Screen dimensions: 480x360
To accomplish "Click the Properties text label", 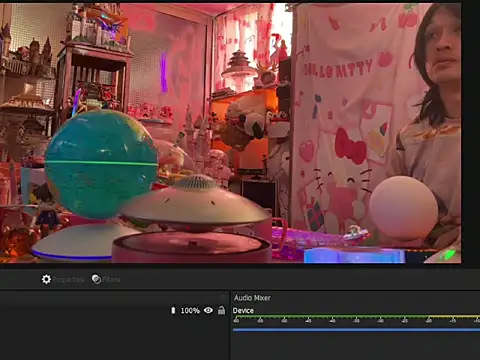I will pyautogui.click(x=68, y=279).
